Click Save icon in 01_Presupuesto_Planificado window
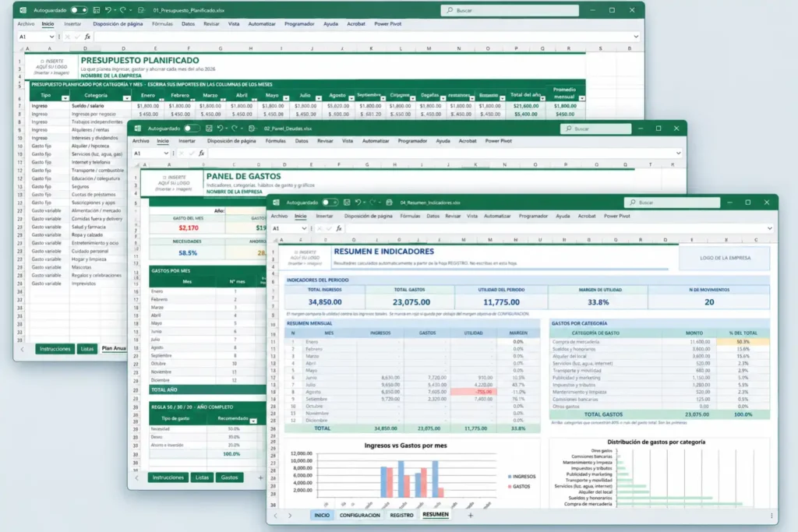Image resolution: width=798 pixels, height=532 pixels. (x=96, y=10)
